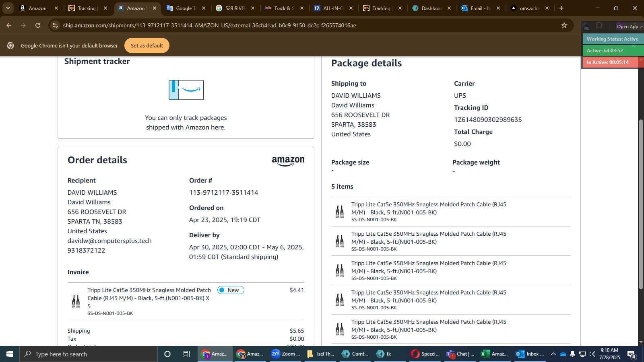Image resolution: width=644 pixels, height=362 pixels.
Task: Open the Comt… app on the taskbar
Action: point(355,354)
